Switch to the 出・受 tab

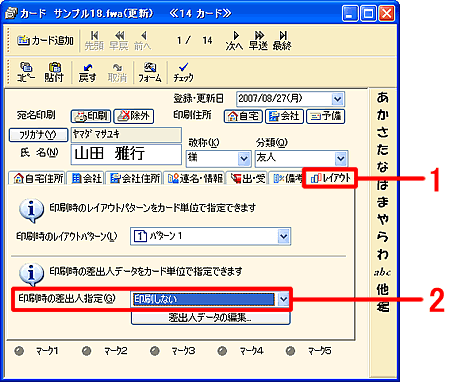247,178
